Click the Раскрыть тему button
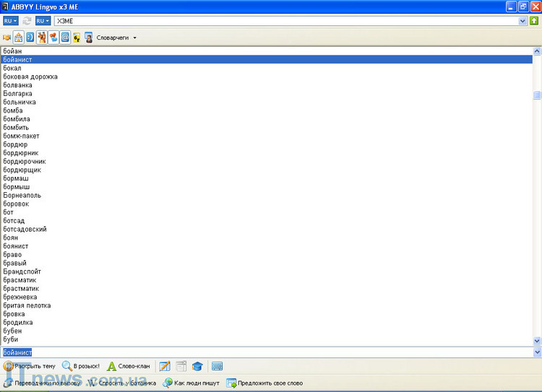This screenshot has width=542, height=392. point(29,366)
